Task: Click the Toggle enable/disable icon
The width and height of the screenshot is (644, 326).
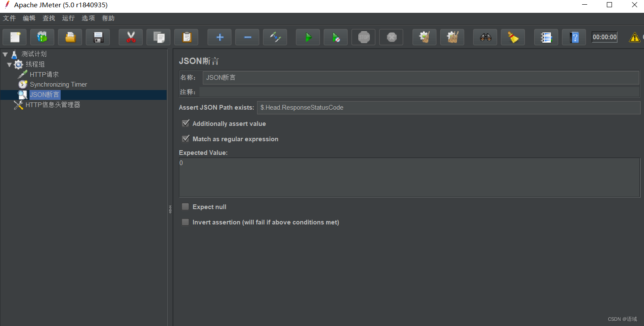Action: pyautogui.click(x=275, y=37)
